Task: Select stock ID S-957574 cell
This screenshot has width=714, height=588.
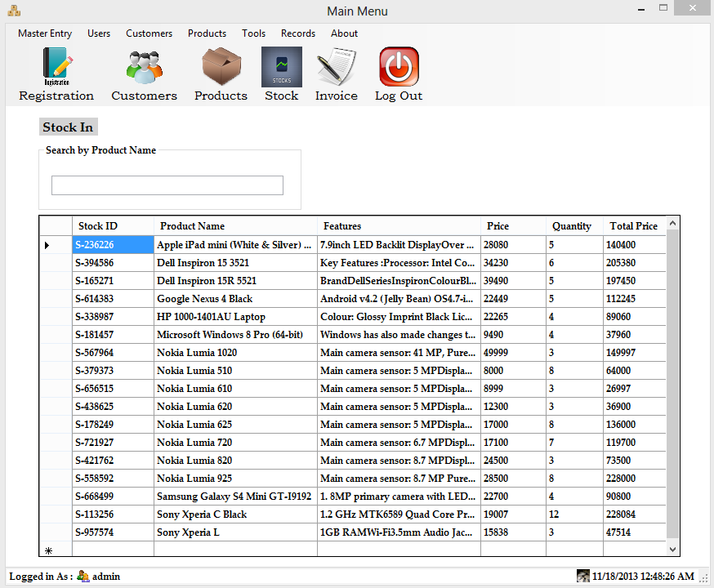Action: pos(113,532)
